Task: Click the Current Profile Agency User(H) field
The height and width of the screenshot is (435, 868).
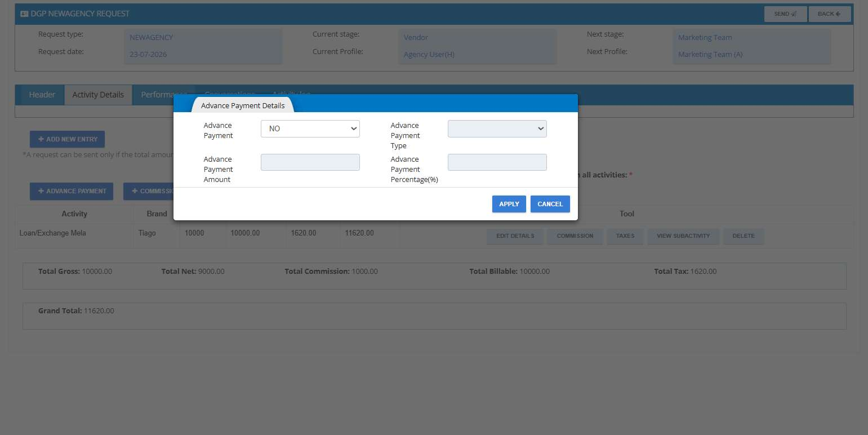Action: click(478, 55)
